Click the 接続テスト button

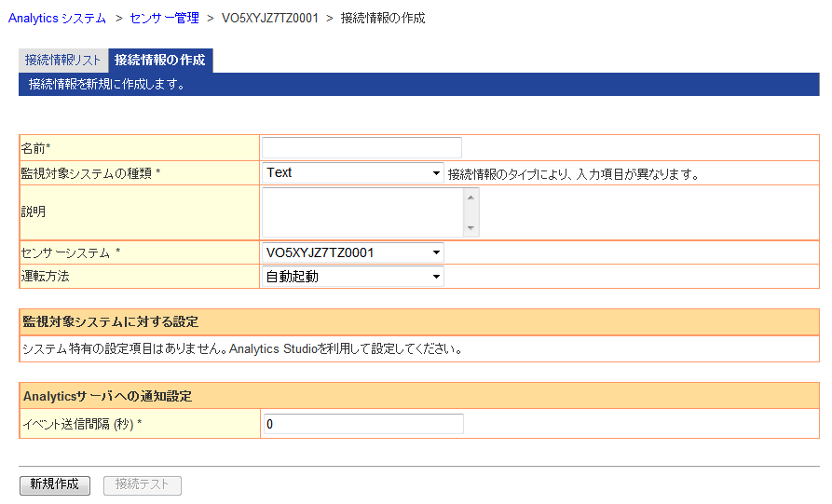pyautogui.click(x=143, y=484)
